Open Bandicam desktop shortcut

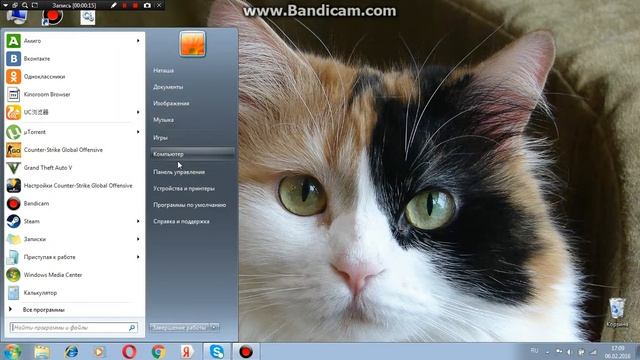click(x=52, y=17)
